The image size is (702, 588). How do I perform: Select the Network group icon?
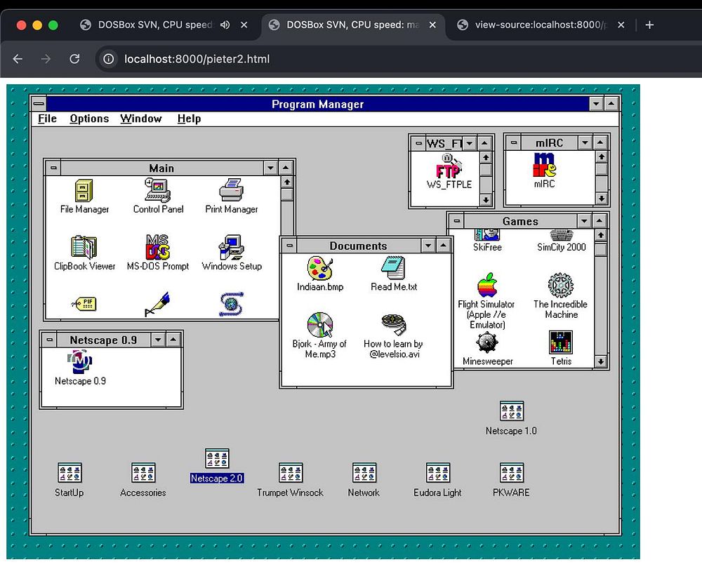(x=364, y=473)
